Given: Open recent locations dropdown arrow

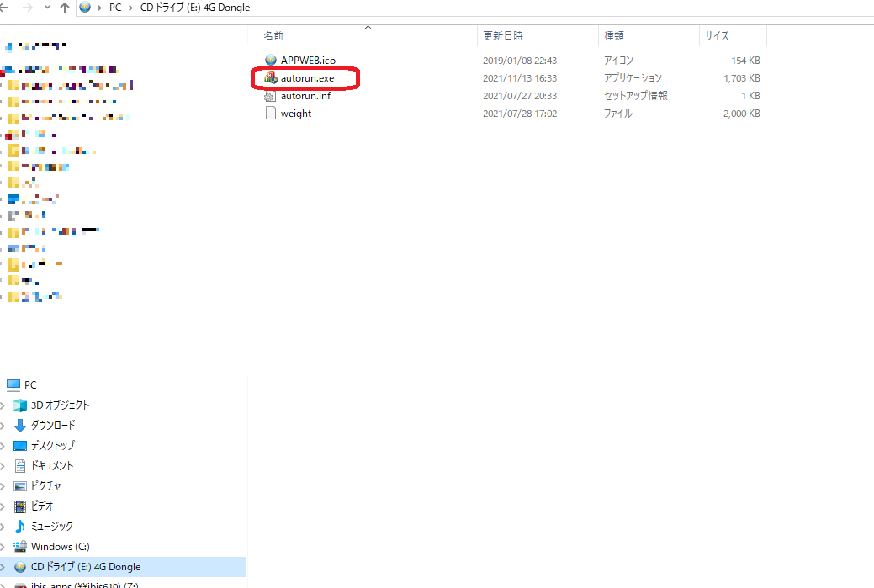Looking at the screenshot, I should [47, 8].
